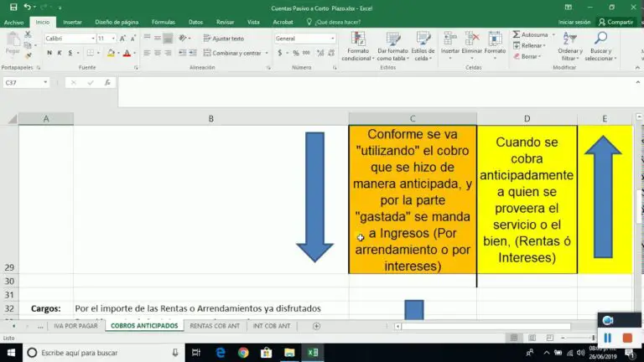Toggle bold (N) formatting
Screen dimensions: 644x362
coord(49,53)
